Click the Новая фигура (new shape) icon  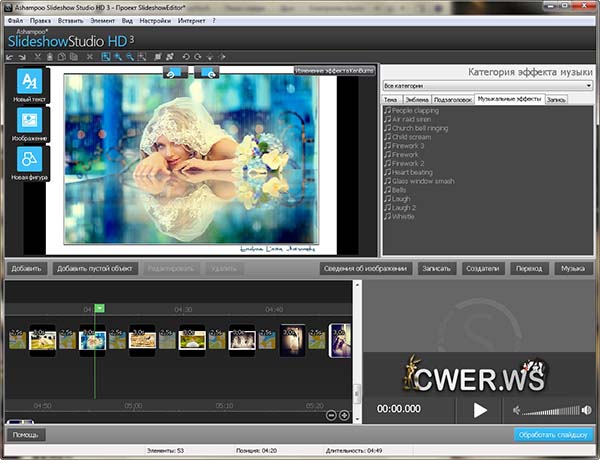click(29, 160)
